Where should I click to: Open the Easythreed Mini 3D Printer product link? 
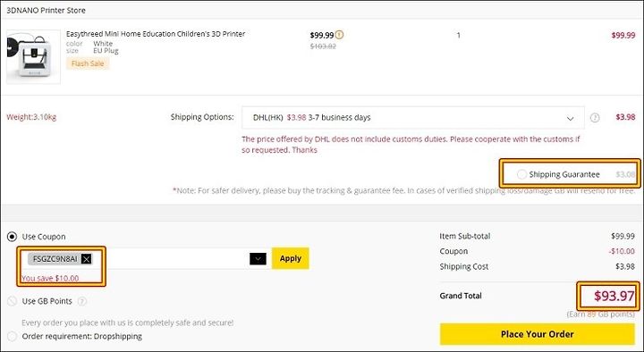(x=156, y=34)
